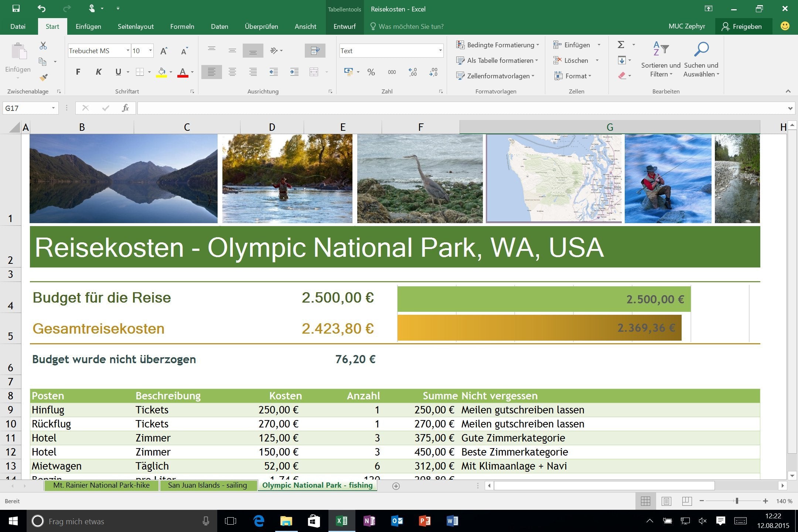Apply red font color A
The width and height of the screenshot is (798, 532).
[183, 72]
